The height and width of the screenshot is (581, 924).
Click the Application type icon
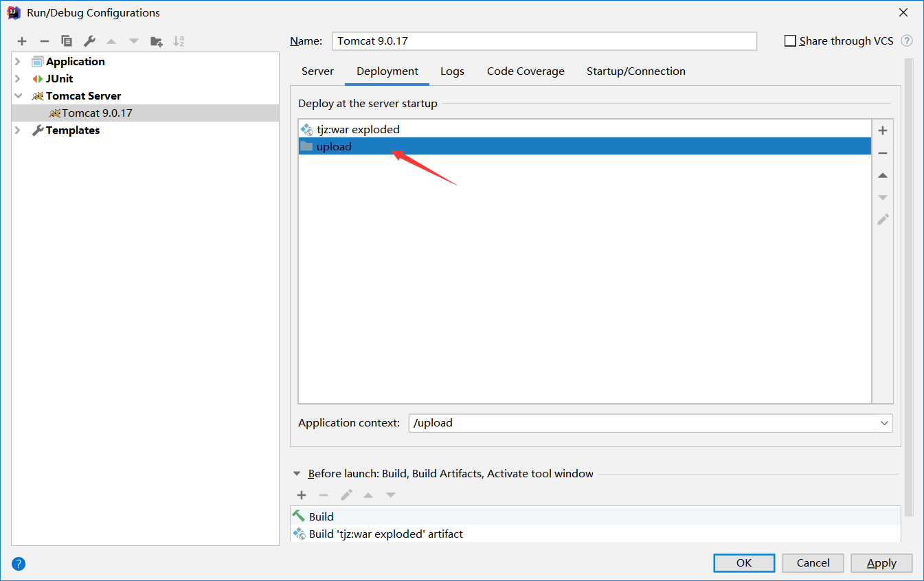pos(38,62)
